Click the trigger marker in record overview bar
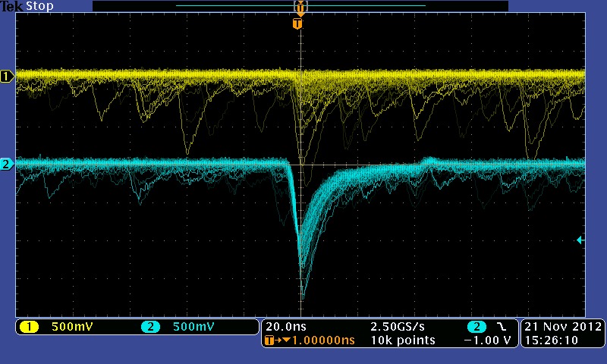The width and height of the screenshot is (607, 364). [300, 7]
